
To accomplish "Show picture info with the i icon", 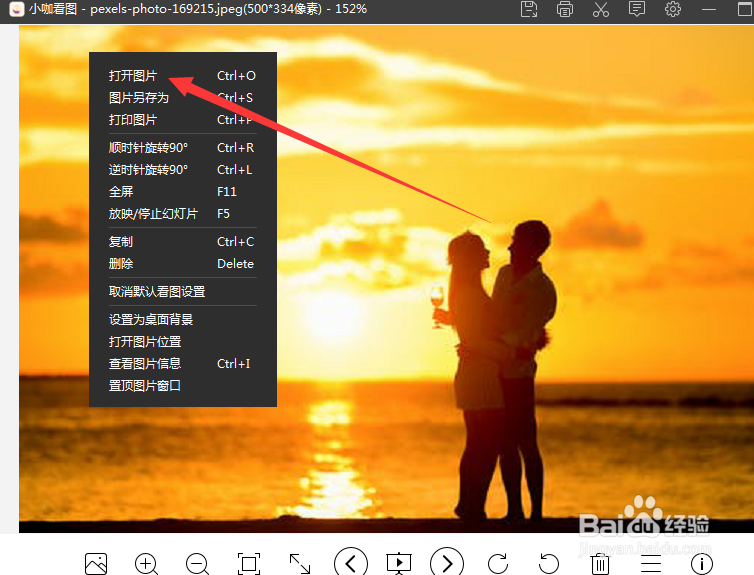I will pyautogui.click(x=702, y=563).
